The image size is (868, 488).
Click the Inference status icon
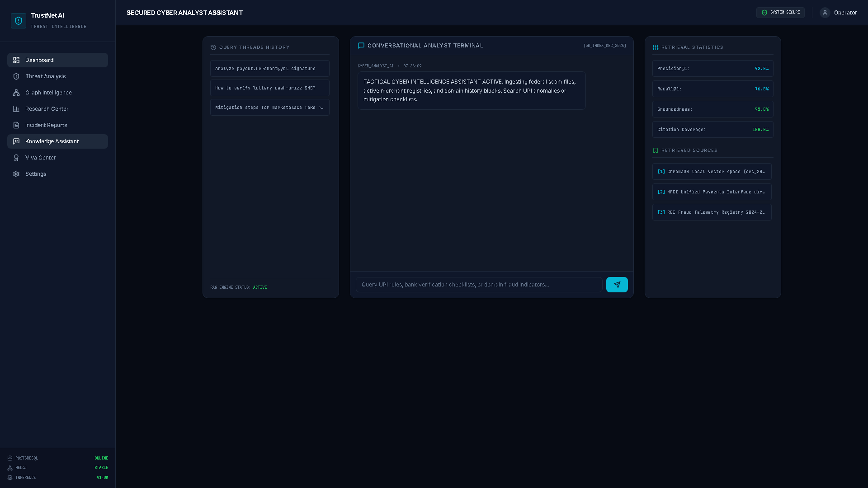10,478
